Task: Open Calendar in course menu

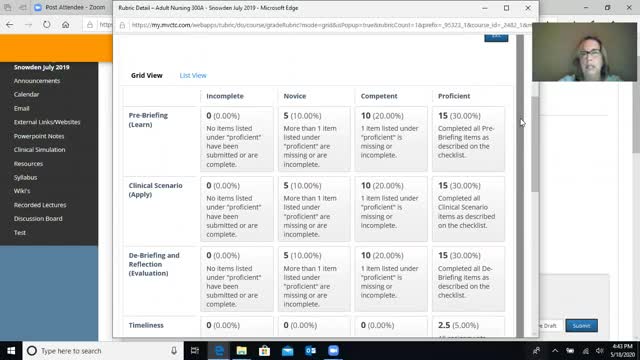Action: 27,94
